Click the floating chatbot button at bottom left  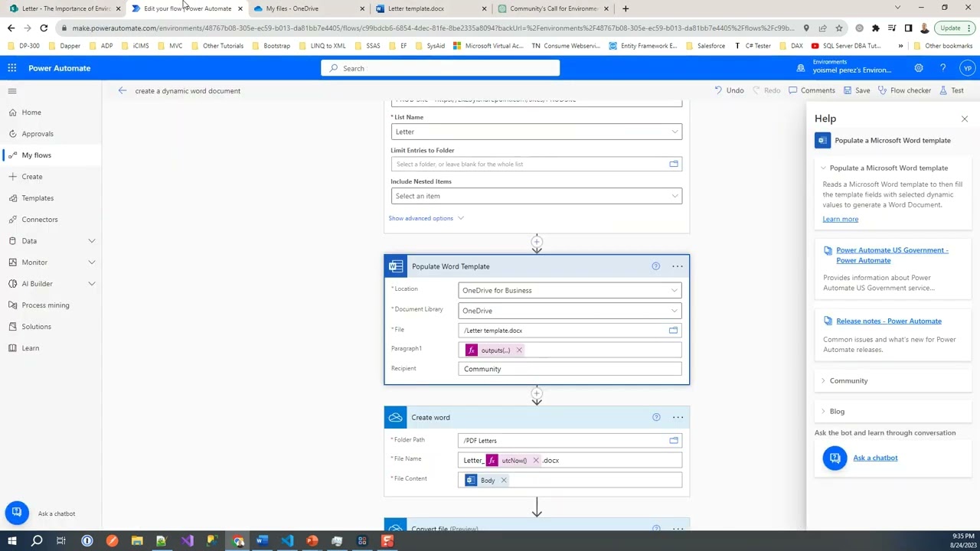click(x=17, y=513)
